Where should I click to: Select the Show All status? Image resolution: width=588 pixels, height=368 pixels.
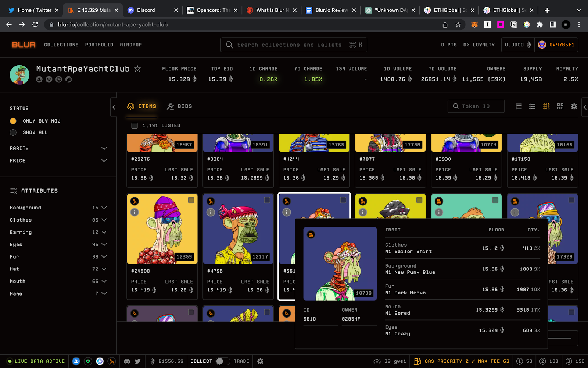(13, 132)
